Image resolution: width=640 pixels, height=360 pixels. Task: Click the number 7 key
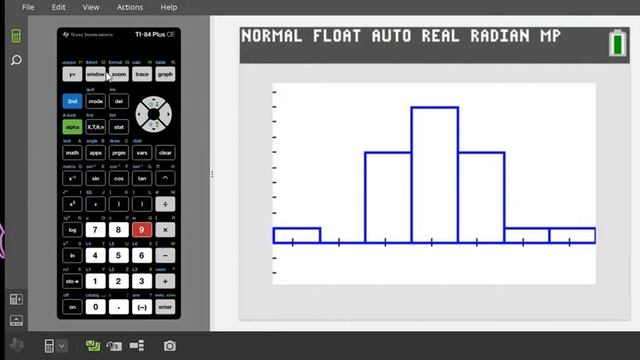coord(96,230)
